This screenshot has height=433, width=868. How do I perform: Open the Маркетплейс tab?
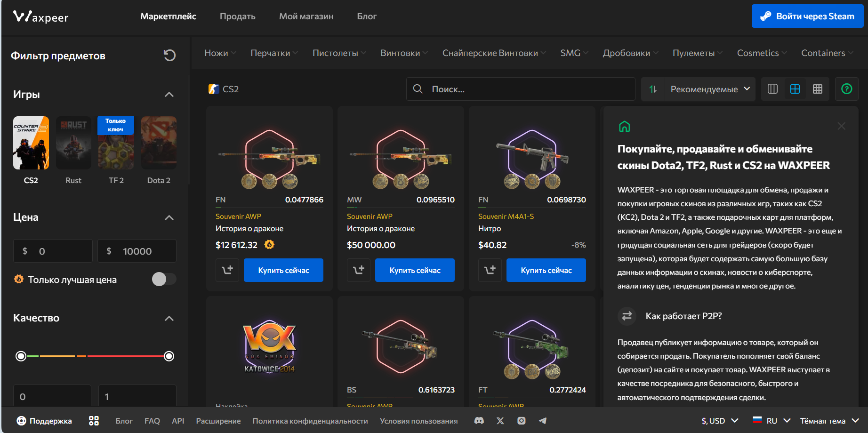pos(168,16)
